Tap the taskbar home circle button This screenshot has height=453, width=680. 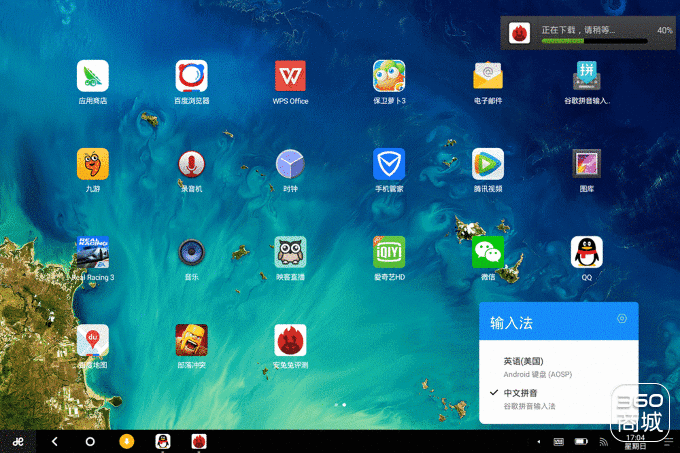90,442
